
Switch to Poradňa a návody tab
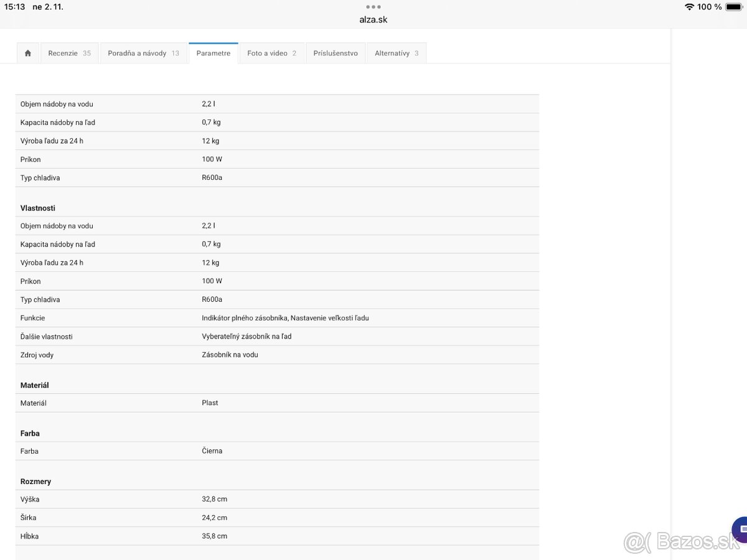(x=143, y=54)
